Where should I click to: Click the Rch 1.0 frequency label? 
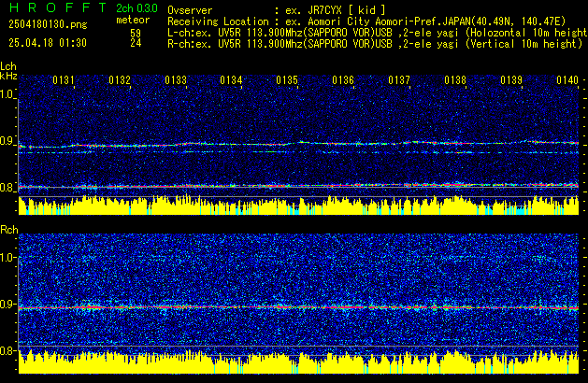click(x=7, y=258)
